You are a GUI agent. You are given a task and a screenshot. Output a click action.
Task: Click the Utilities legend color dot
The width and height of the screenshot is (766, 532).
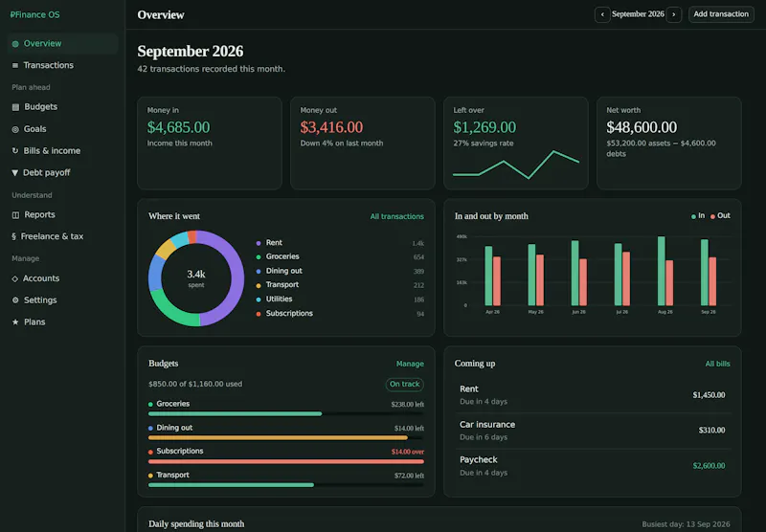click(259, 299)
